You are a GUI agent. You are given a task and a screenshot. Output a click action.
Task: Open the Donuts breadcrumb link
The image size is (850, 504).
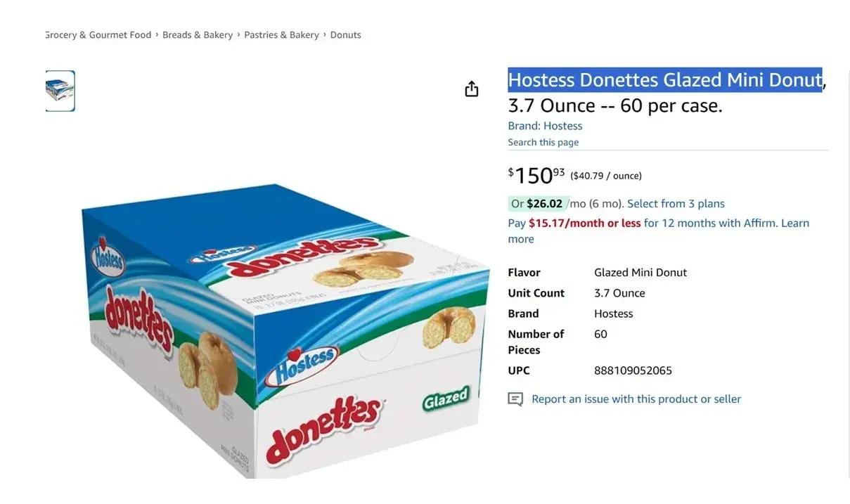[346, 35]
